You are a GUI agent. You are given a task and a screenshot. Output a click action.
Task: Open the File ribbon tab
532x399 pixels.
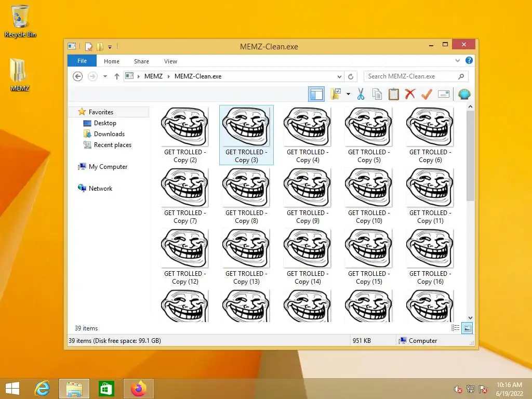[82, 61]
